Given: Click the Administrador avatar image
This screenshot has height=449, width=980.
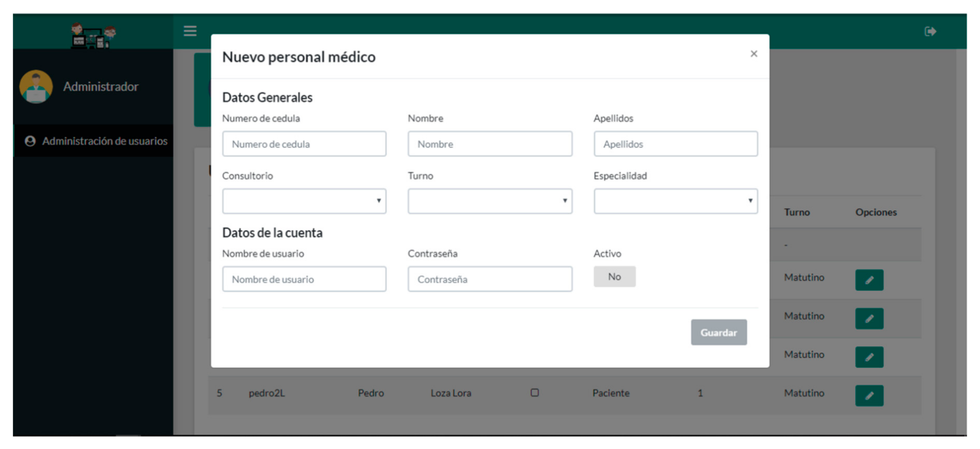Looking at the screenshot, I should 36,86.
